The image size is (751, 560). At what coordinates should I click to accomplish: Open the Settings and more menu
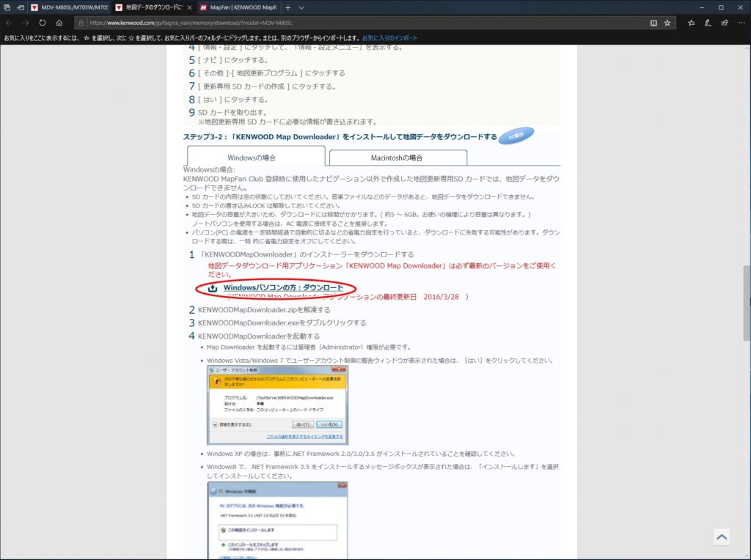pos(741,23)
